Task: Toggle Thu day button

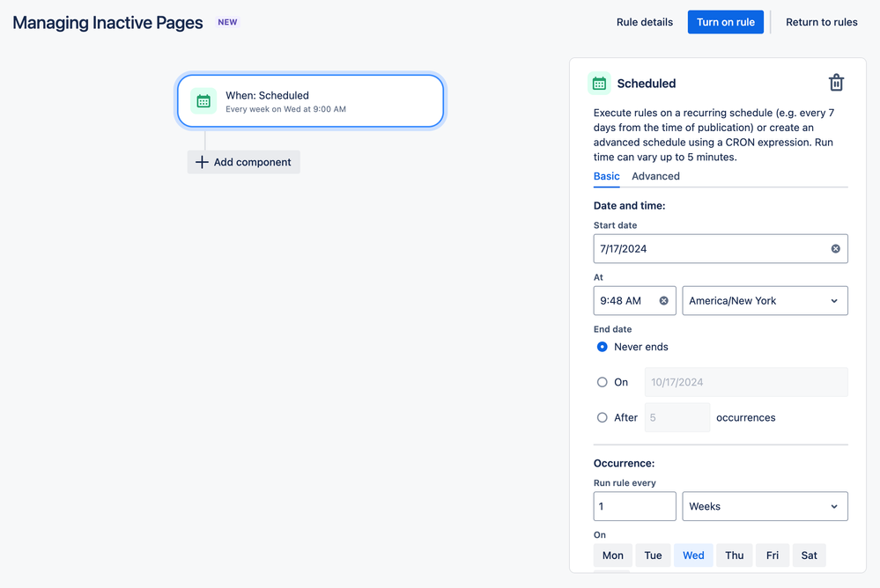Action: [735, 555]
